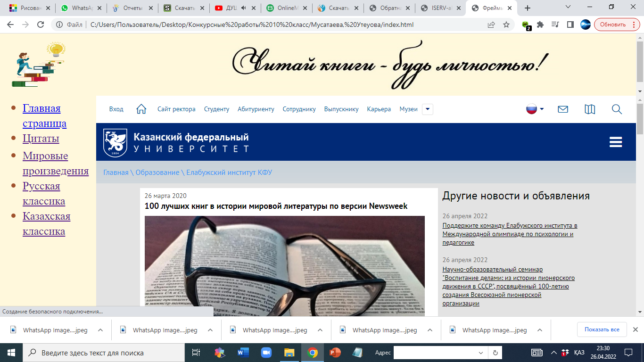Click the green extension icon with badge 2

pos(526,25)
